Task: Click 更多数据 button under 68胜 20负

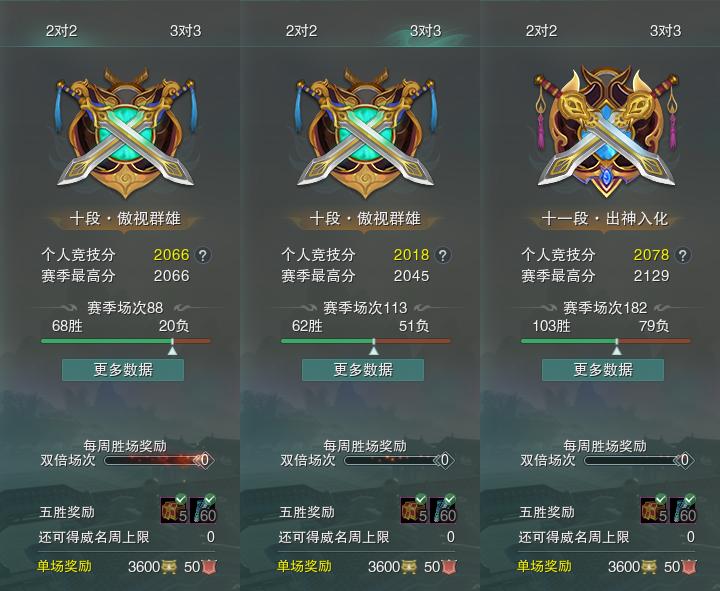Action: 123,370
